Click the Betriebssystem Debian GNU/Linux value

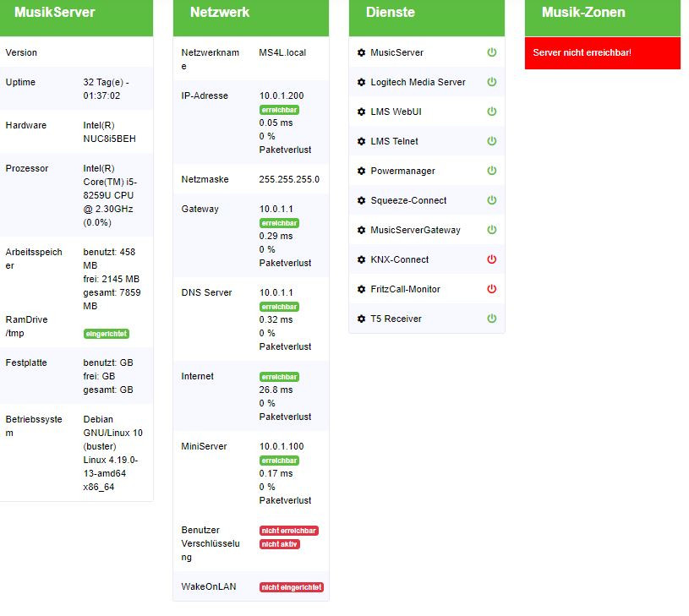tap(113, 453)
